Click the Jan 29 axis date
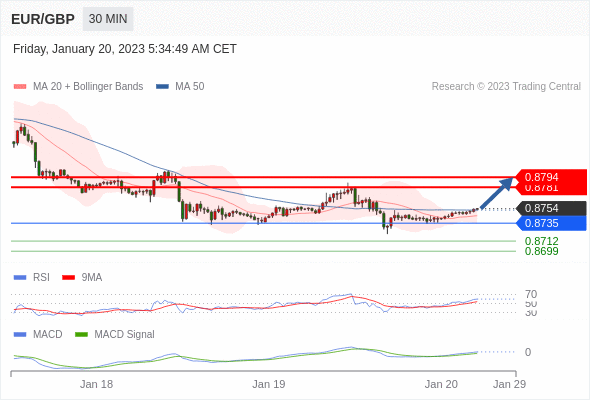The width and height of the screenshot is (590, 400). tap(509, 384)
